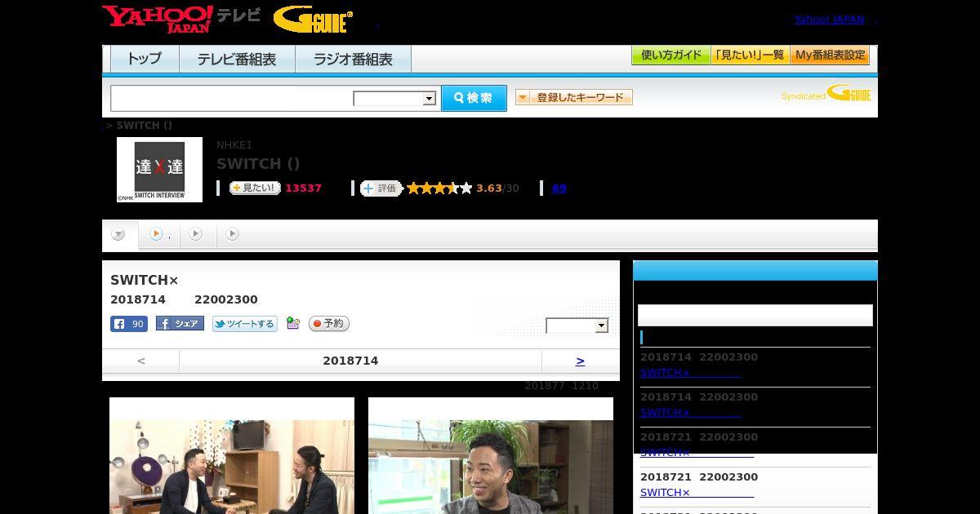The width and height of the screenshot is (980, 514).
Task: Select the orange play icon tab
Action: [156, 234]
